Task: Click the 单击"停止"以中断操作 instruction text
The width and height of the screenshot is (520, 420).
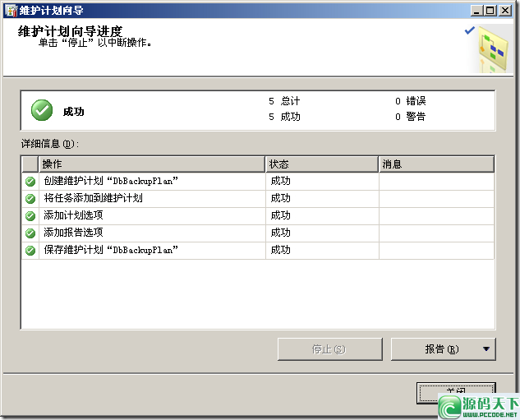Action: [95, 43]
